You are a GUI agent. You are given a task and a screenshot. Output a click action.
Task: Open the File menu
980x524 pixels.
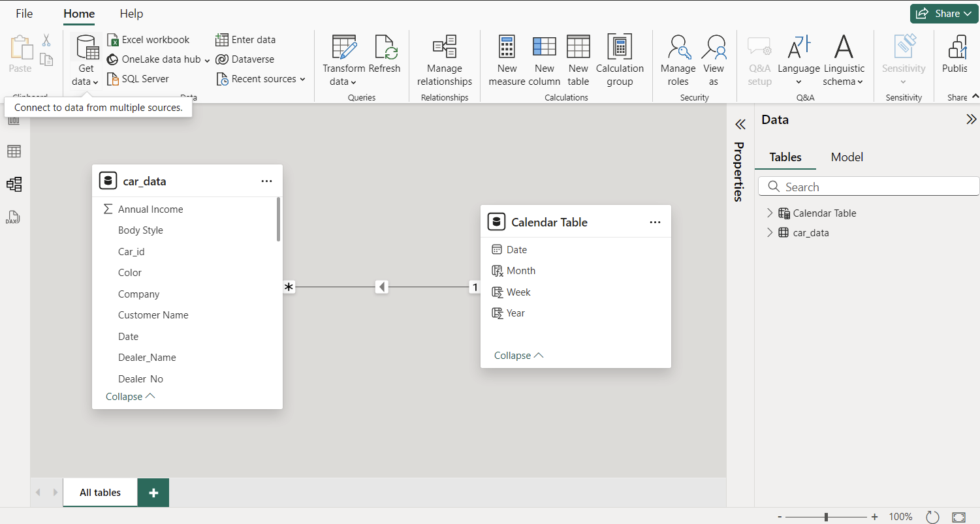click(24, 14)
